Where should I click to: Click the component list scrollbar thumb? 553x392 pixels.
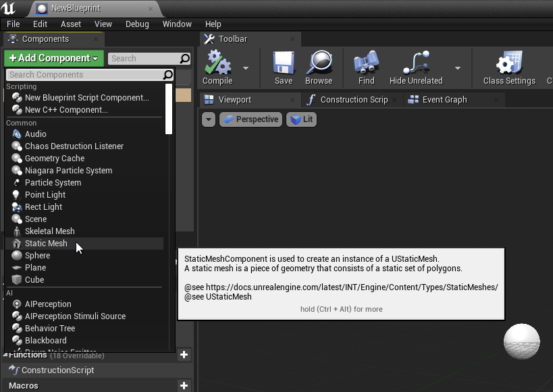pyautogui.click(x=169, y=109)
